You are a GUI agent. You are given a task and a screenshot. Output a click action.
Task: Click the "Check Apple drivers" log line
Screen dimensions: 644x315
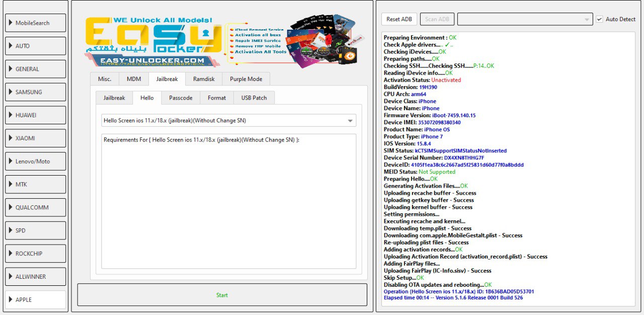coord(419,45)
